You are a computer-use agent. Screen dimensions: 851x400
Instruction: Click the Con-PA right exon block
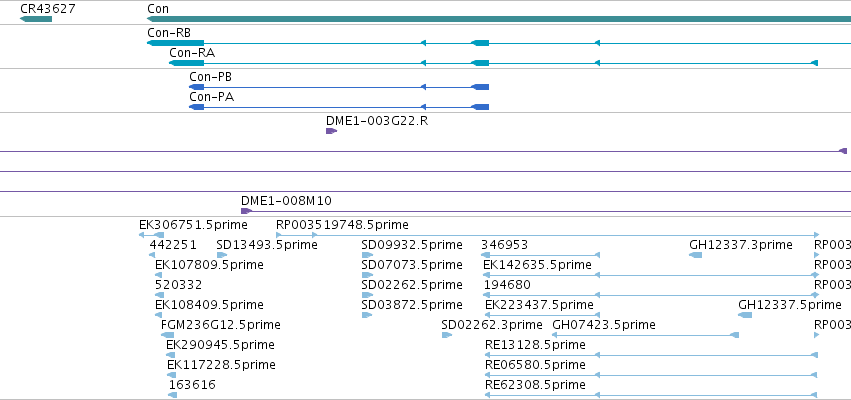pos(480,107)
